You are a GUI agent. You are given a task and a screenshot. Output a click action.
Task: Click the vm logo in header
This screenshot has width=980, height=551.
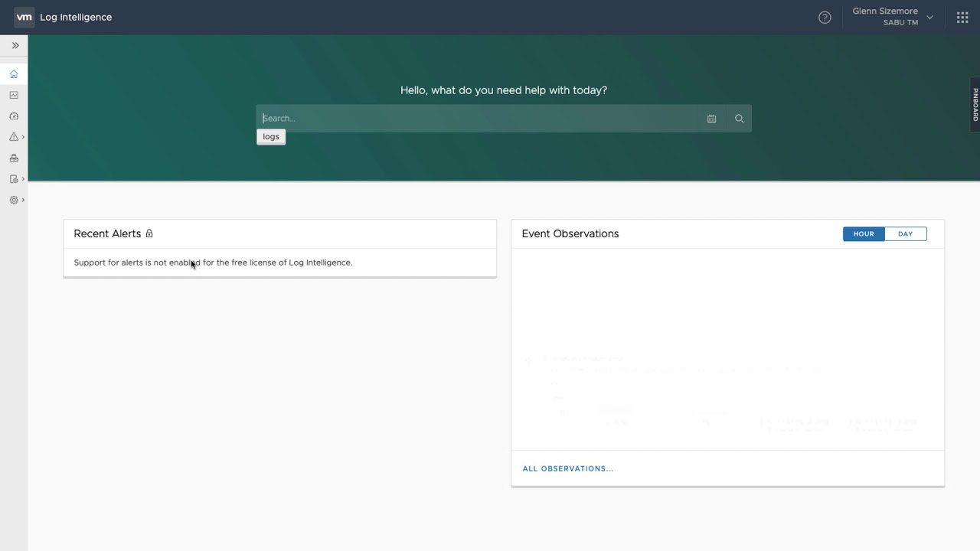pos(24,17)
